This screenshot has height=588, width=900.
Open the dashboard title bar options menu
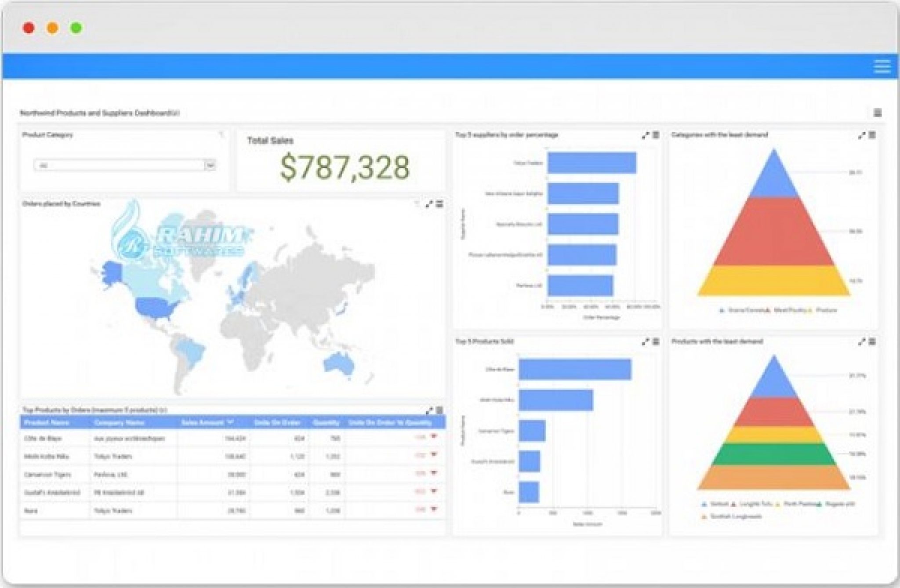tap(878, 113)
